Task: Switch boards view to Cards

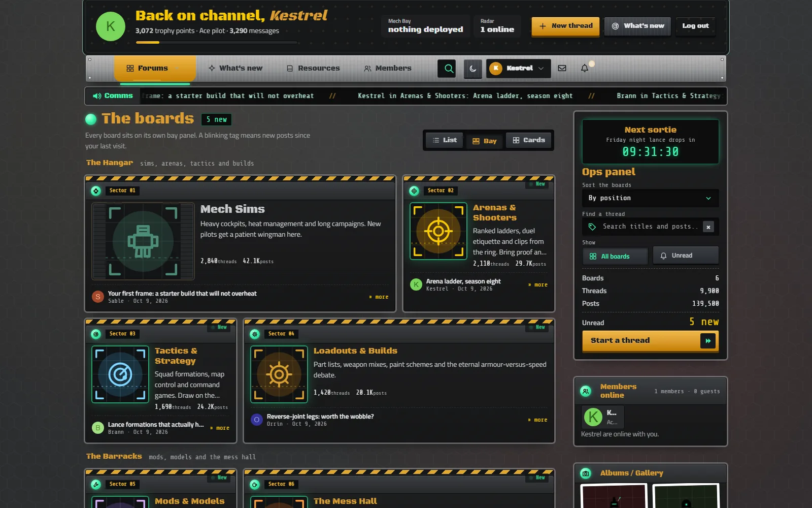Action: pyautogui.click(x=528, y=140)
